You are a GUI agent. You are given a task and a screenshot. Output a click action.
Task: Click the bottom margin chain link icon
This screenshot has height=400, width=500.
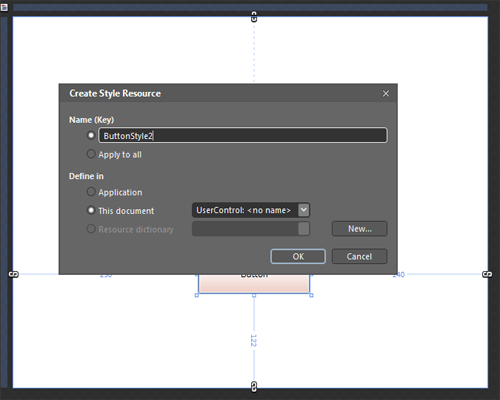254,387
